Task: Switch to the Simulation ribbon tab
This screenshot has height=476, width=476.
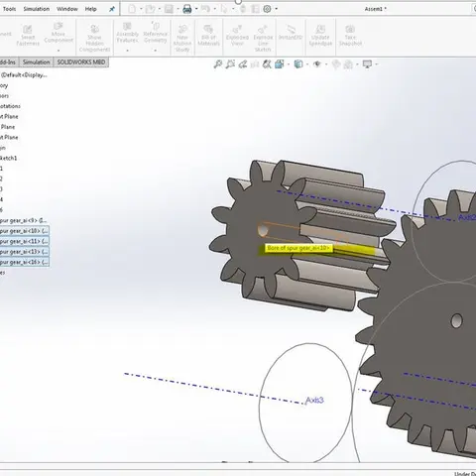Action: click(37, 62)
